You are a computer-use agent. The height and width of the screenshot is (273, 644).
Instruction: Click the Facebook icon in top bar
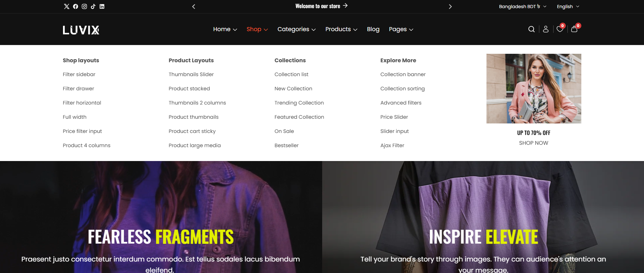76,6
